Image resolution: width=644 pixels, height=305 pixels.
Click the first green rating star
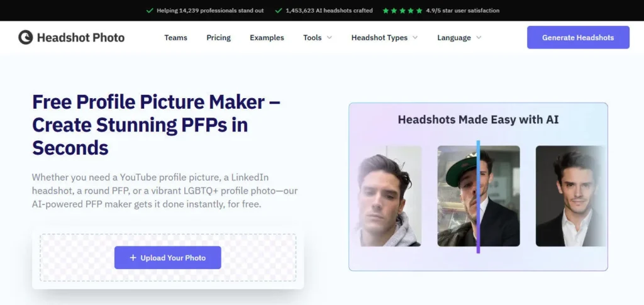tap(386, 11)
